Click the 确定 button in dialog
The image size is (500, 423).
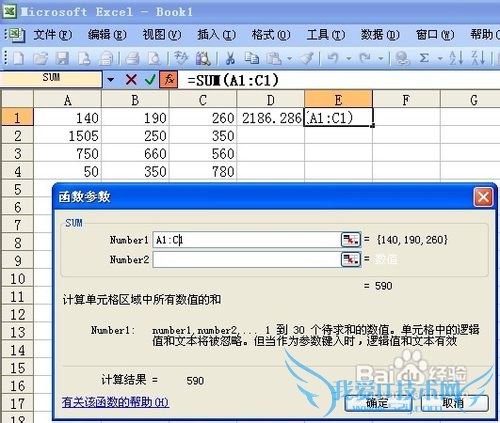[x=378, y=403]
